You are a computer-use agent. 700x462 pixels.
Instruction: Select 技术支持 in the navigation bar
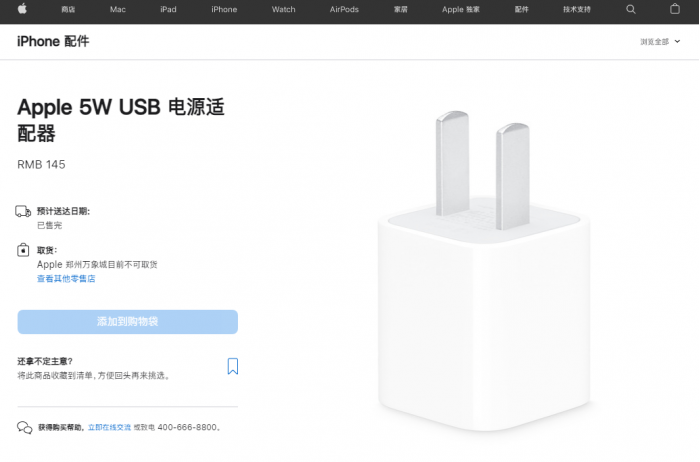(577, 9)
